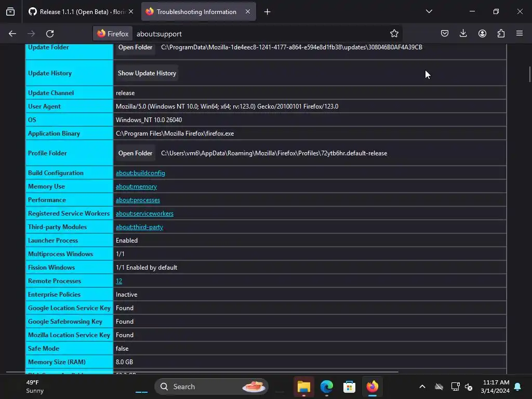Switch to the Release 1.1.1 (Open Beta) tab

(x=77, y=12)
